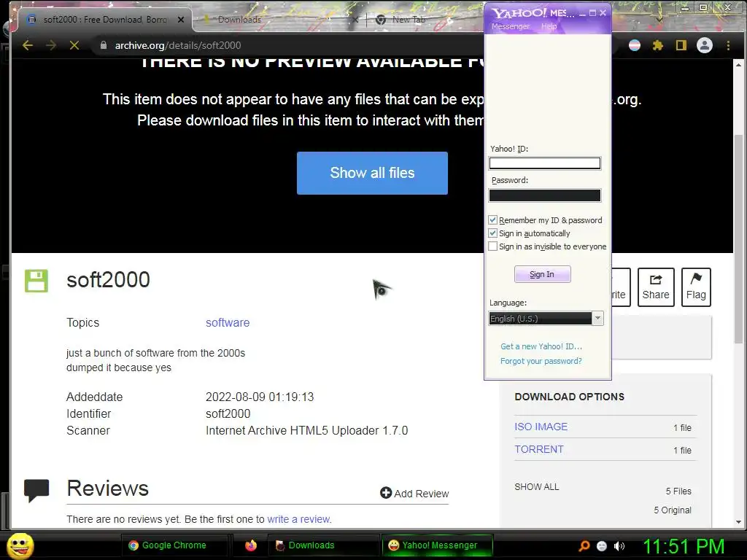The height and width of the screenshot is (560, 747).
Task: Click the 11:51 PM clock
Action: pos(684,546)
